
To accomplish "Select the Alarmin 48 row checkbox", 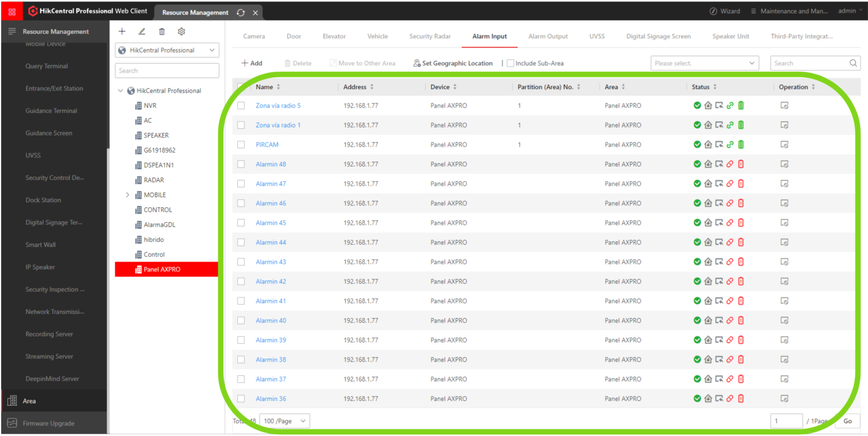I will 241,164.
